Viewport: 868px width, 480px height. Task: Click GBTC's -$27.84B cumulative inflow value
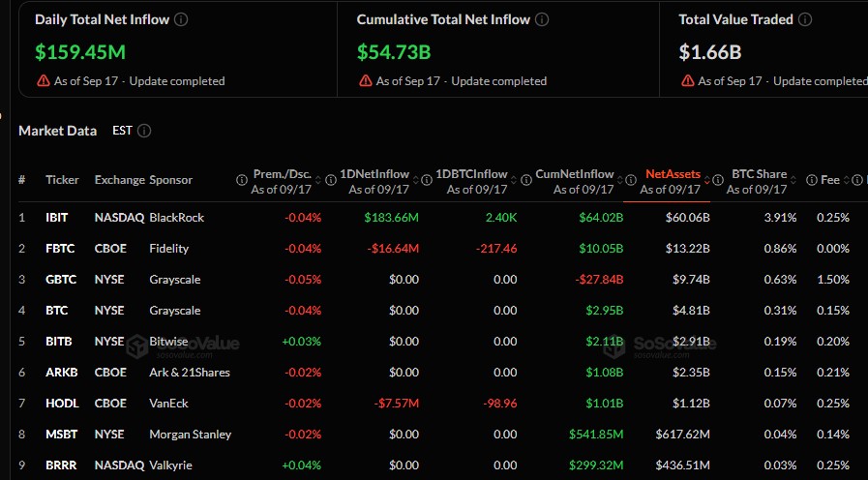[x=599, y=280]
